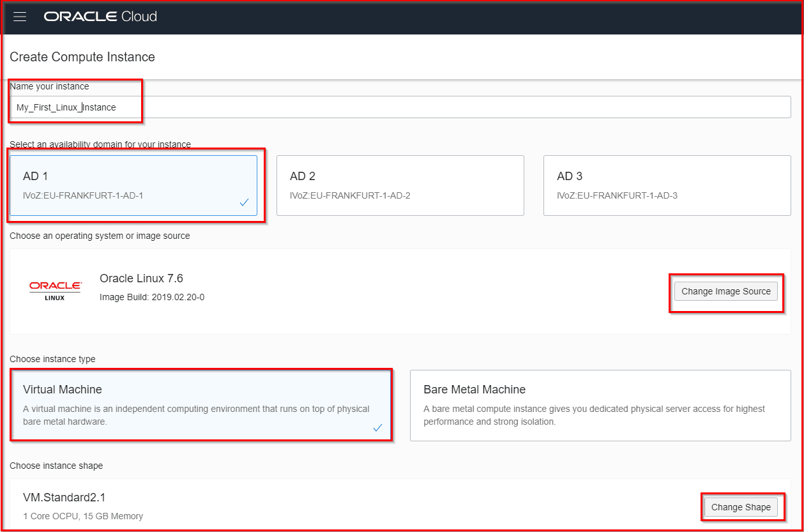Click the Create Compute Instance heading

[82, 57]
